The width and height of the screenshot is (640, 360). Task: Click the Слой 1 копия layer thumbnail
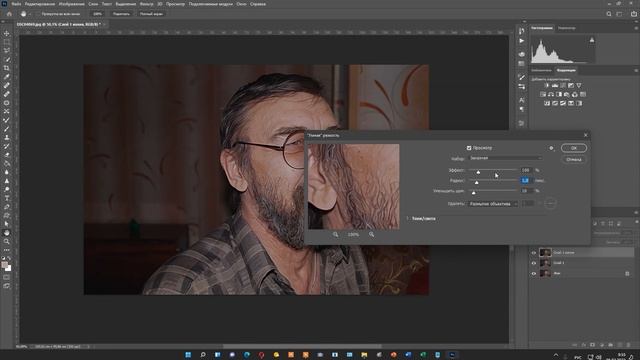click(x=545, y=253)
